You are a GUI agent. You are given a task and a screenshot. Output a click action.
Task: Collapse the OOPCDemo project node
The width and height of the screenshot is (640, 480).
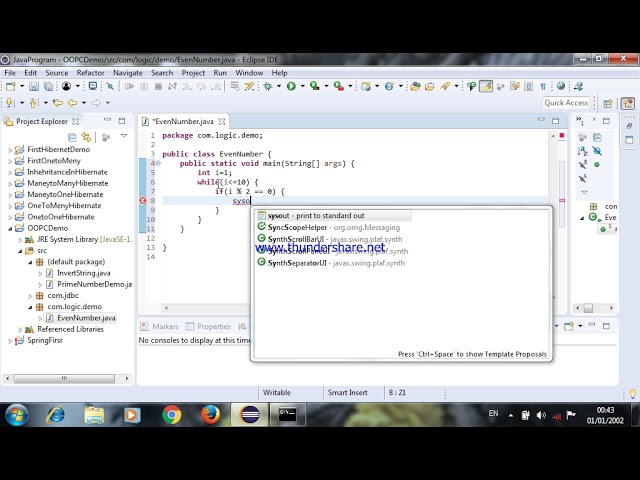pos(10,229)
